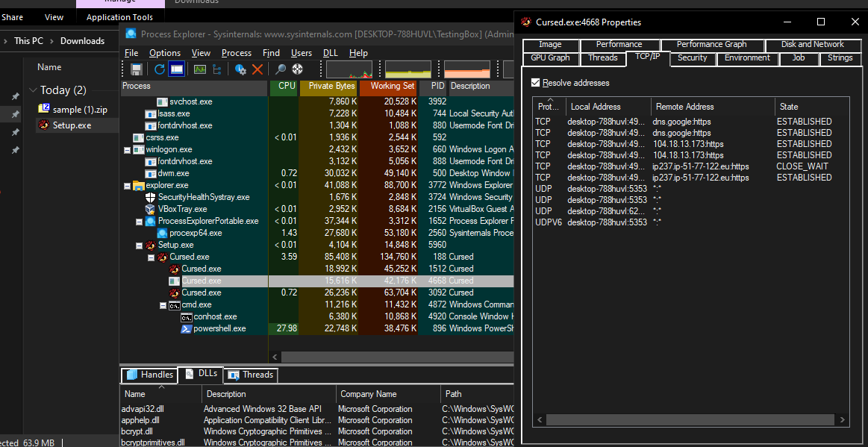The height and width of the screenshot is (447, 868).
Task: Sort by the Remote Address column header
Action: tap(684, 107)
